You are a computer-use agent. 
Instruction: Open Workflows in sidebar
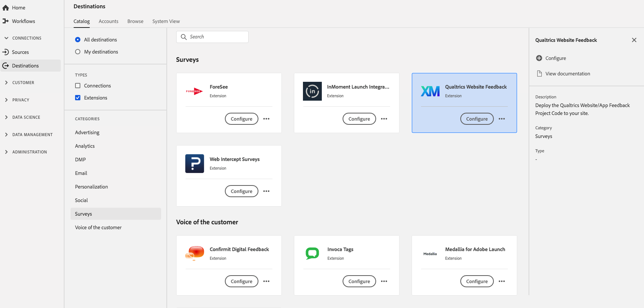23,21
